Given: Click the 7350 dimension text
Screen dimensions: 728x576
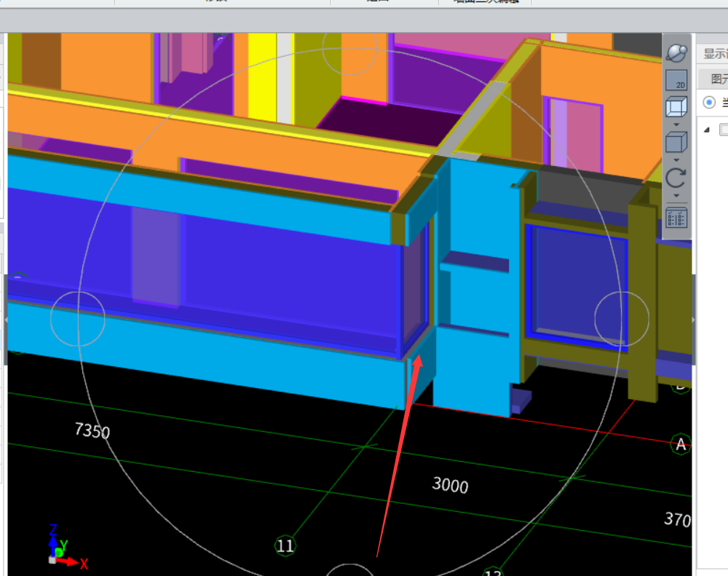Looking at the screenshot, I should pos(92,430).
